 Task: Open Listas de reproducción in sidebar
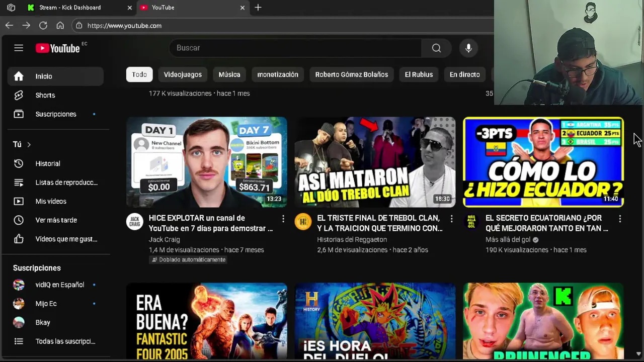pos(55,183)
